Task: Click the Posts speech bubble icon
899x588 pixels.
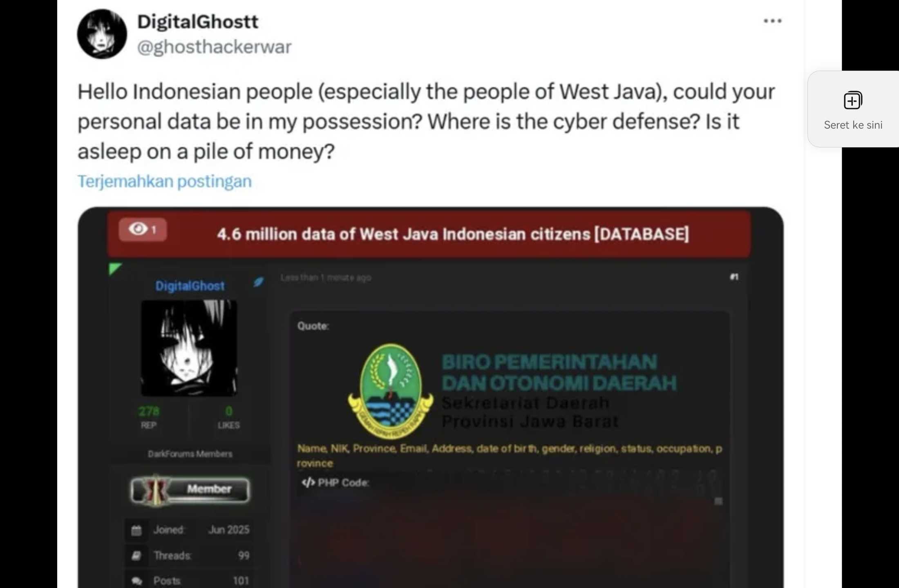Action: coord(137,581)
